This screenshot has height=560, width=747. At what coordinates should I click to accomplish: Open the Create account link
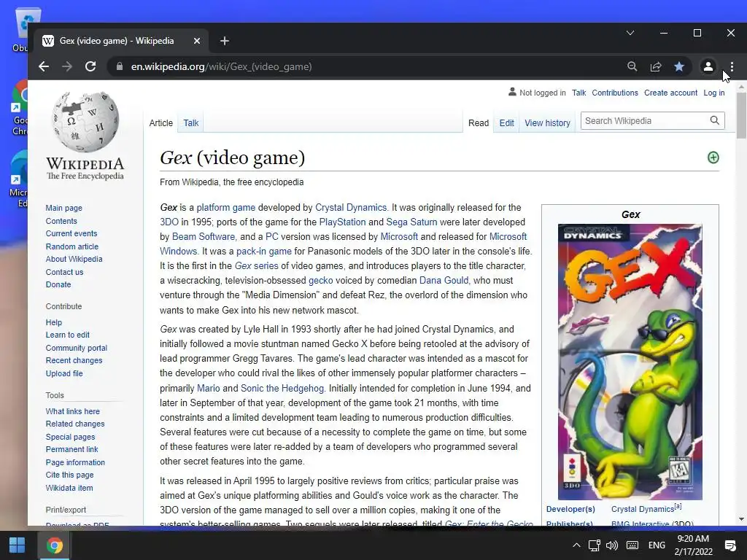pyautogui.click(x=670, y=93)
